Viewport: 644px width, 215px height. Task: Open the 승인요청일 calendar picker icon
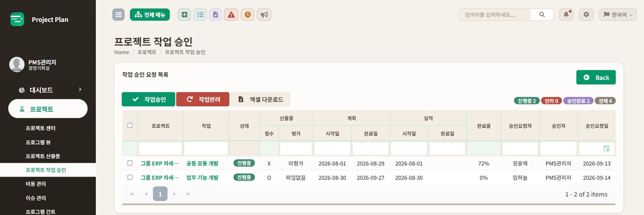coord(606,148)
